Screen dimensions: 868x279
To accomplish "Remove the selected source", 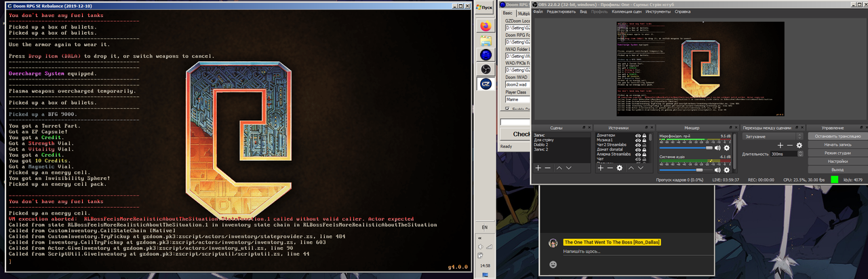I will coord(610,168).
